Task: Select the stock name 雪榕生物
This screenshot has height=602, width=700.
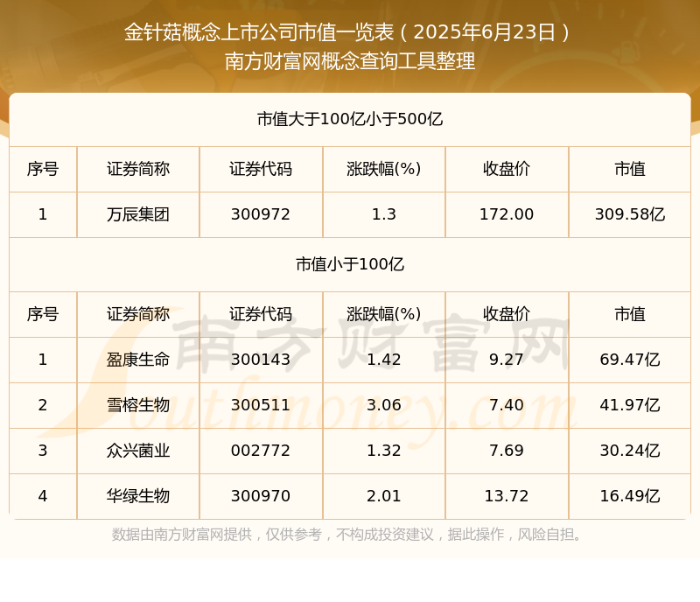Action: tap(138, 405)
